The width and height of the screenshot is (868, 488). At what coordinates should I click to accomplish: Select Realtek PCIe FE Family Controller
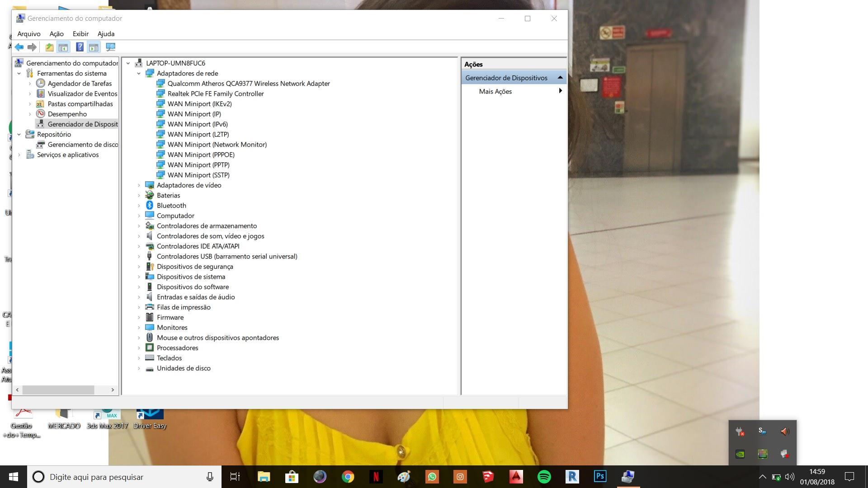tap(216, 94)
